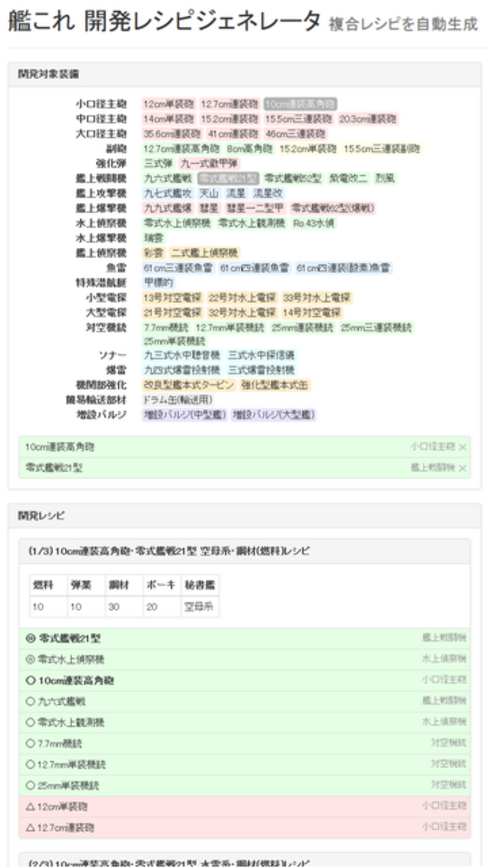Select the 烈風 tag
Viewport: 488px width, 868px height.
(x=384, y=178)
